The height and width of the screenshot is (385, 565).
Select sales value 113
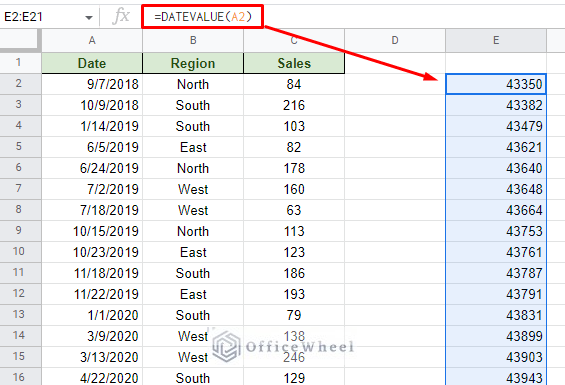294,231
